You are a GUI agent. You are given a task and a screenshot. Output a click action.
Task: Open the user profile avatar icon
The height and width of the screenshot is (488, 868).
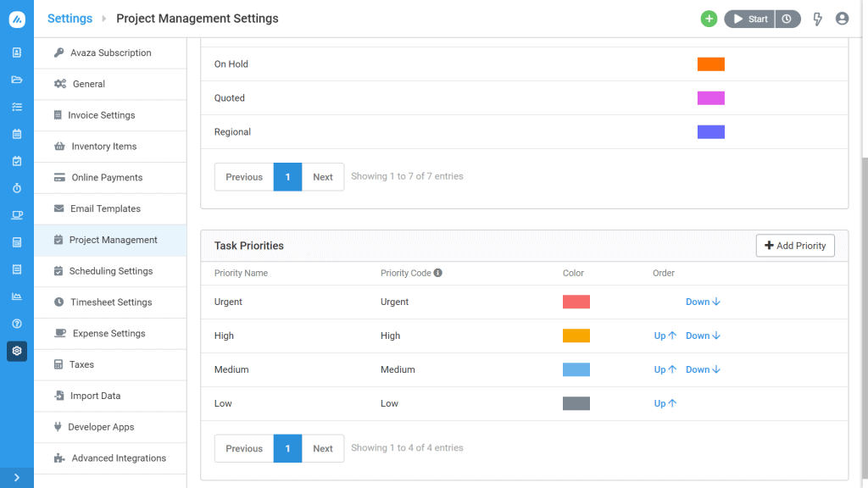(x=842, y=19)
